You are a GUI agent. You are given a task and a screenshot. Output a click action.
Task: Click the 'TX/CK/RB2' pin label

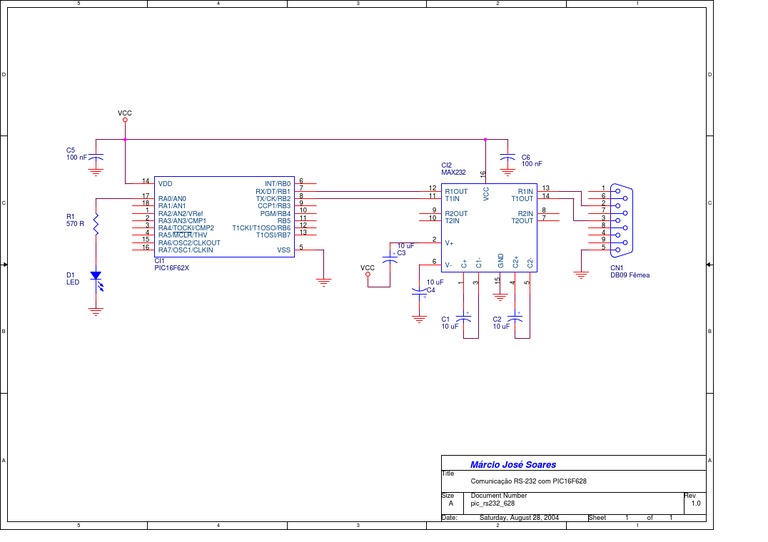[273, 199]
